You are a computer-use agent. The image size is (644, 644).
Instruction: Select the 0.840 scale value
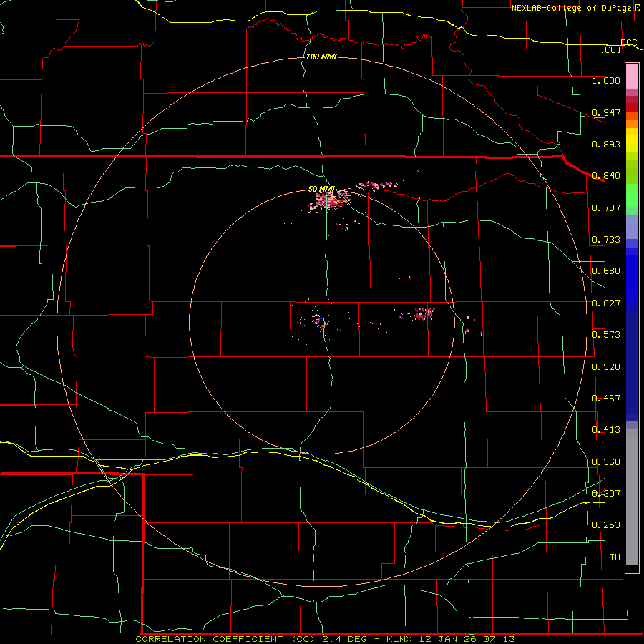click(x=606, y=176)
